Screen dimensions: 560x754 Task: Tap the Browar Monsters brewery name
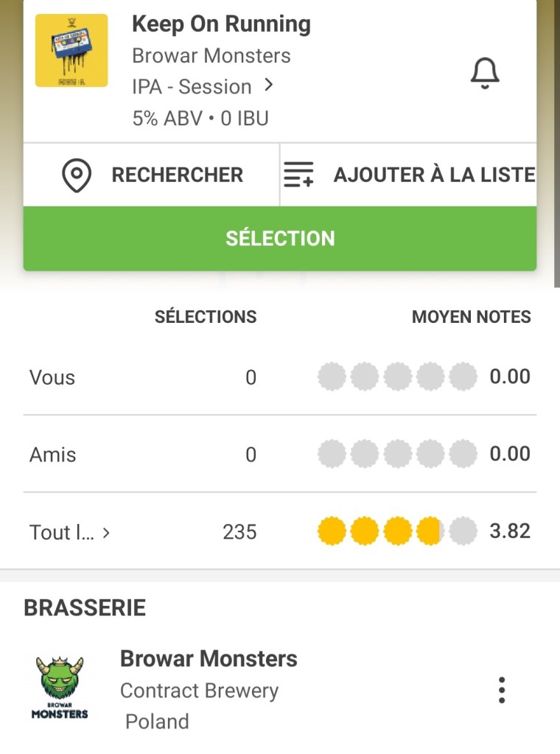209,658
